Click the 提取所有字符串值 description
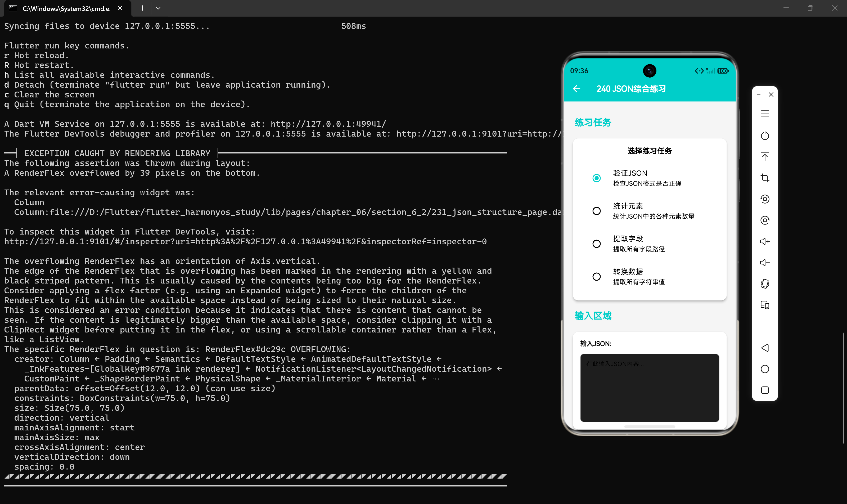 tap(639, 282)
